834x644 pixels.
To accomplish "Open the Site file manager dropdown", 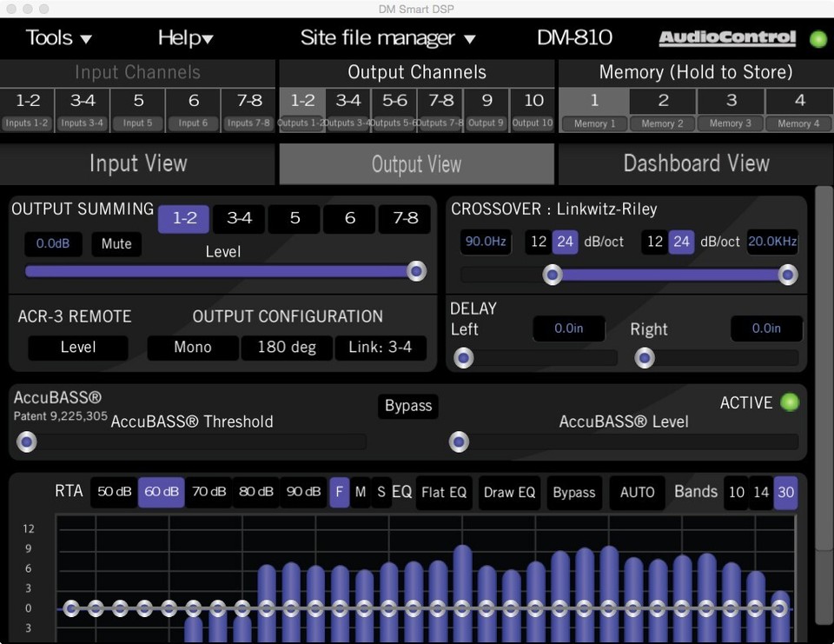I will point(385,38).
